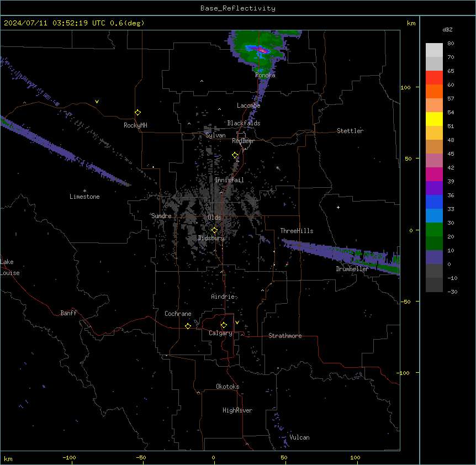Click the ThreeHills town label
This screenshot has width=476, height=465.
pyautogui.click(x=297, y=231)
